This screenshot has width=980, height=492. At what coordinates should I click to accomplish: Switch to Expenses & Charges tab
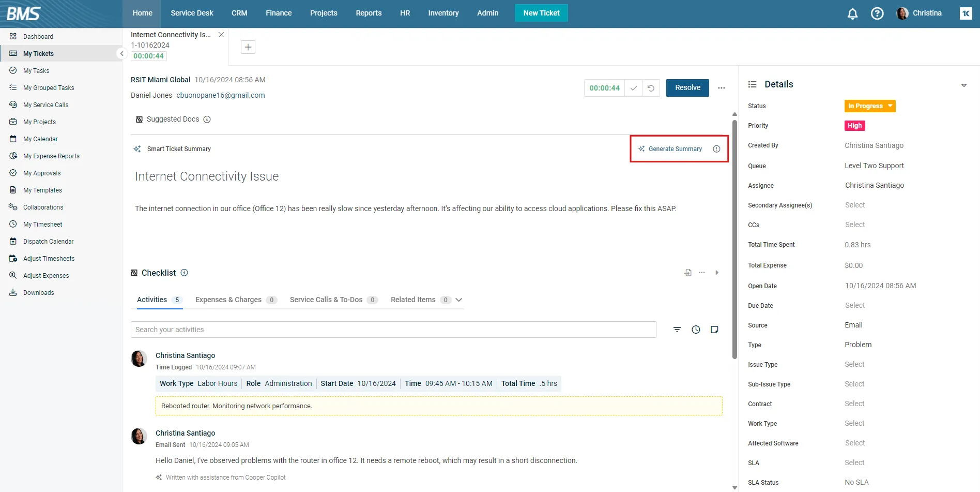pos(228,300)
